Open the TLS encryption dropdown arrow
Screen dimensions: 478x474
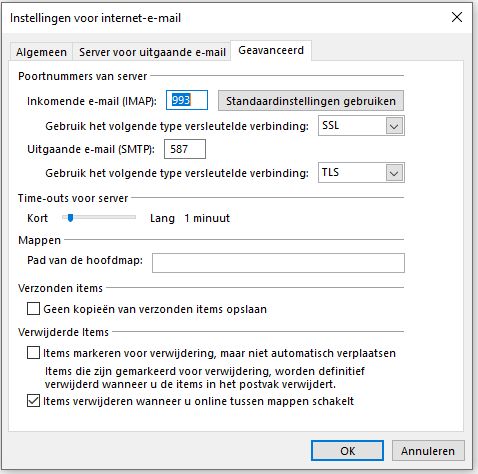pyautogui.click(x=394, y=173)
